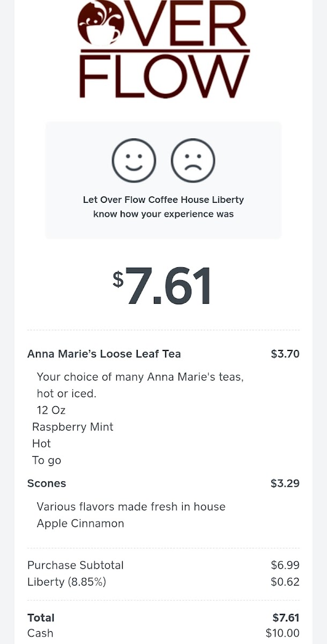Viewport: 327px width, 644px height.
Task: Click the $3.70 tea price
Action: click(x=285, y=354)
